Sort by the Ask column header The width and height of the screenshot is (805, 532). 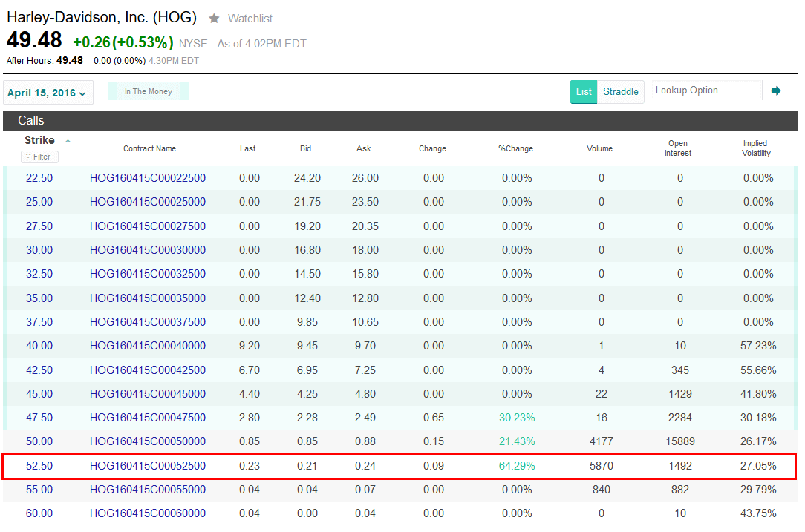click(x=363, y=149)
